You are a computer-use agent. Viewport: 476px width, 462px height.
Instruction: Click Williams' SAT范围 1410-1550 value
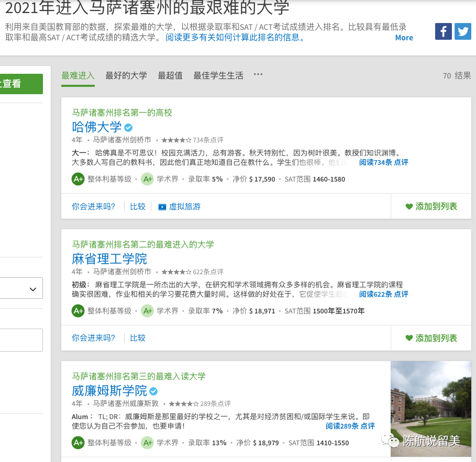pyautogui.click(x=318, y=443)
